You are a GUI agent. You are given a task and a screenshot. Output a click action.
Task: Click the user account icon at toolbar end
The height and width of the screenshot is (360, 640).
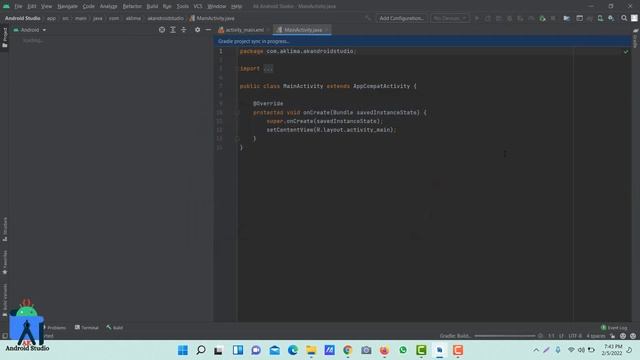point(634,18)
